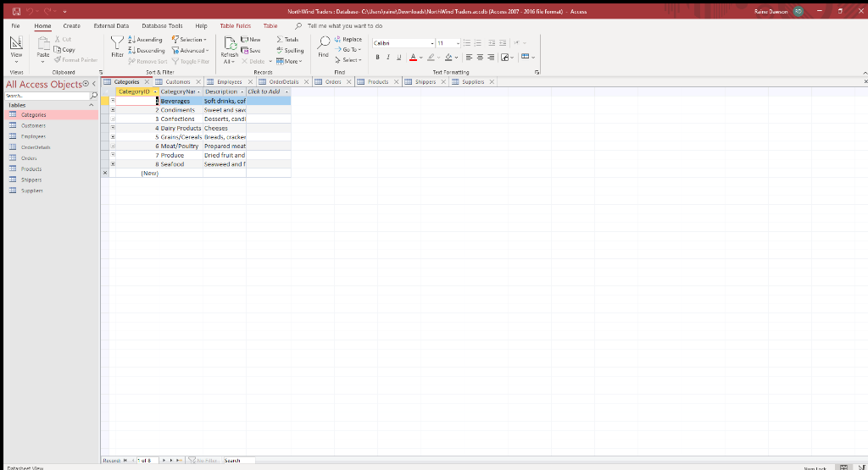Open the File menu
The height and width of the screenshot is (470, 868).
pyautogui.click(x=15, y=26)
